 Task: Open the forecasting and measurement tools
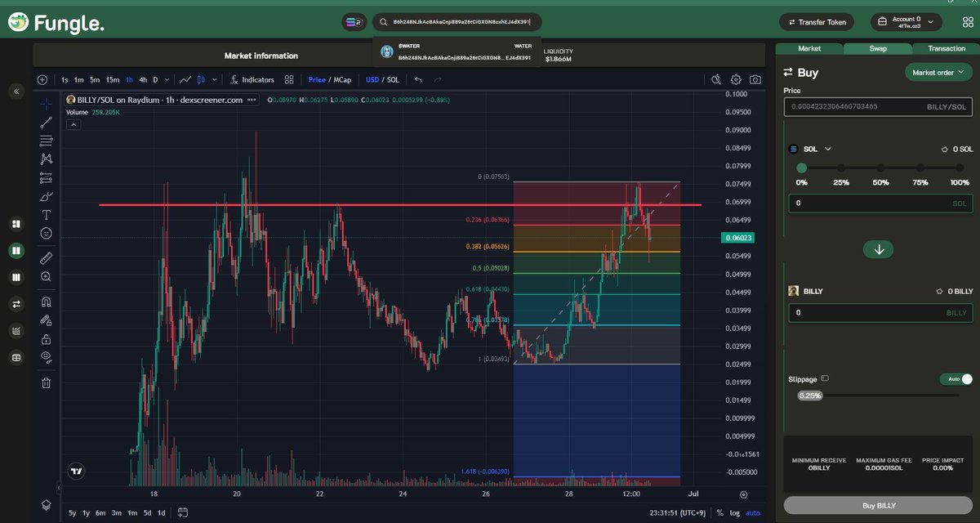[47, 178]
